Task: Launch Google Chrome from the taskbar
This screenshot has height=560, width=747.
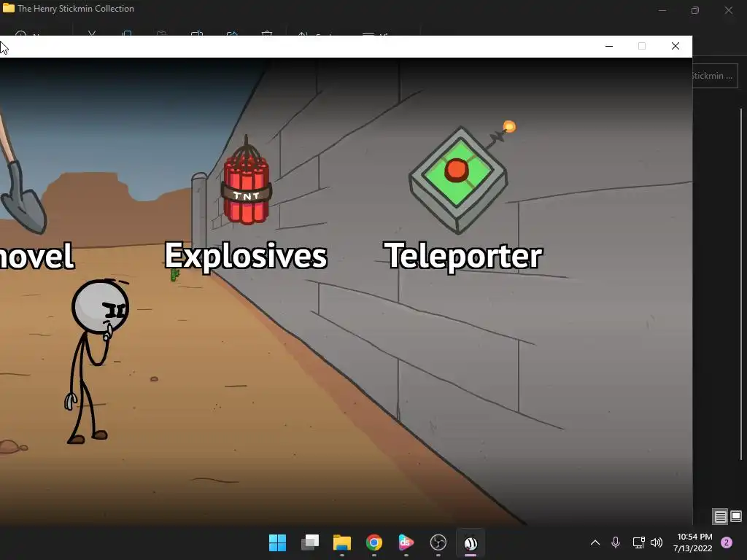Action: point(374,542)
